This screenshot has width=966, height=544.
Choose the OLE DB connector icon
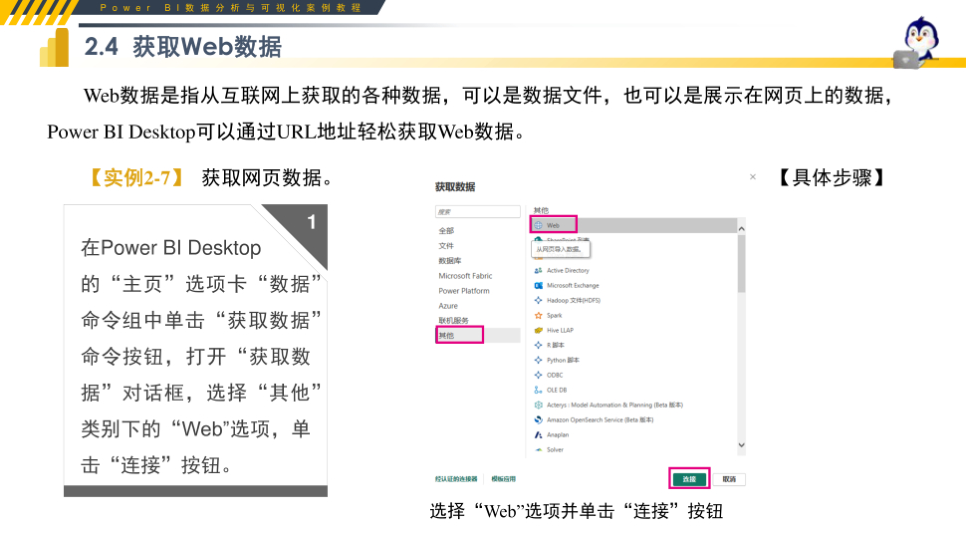pos(538,390)
